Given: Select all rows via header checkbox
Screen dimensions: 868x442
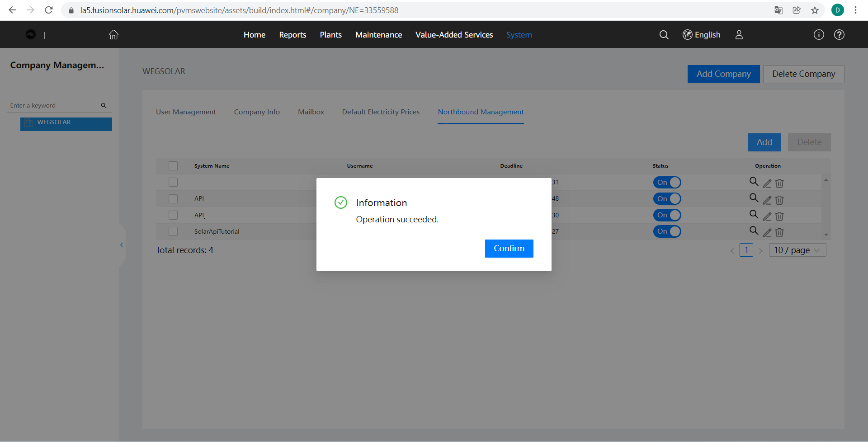Looking at the screenshot, I should tap(173, 166).
